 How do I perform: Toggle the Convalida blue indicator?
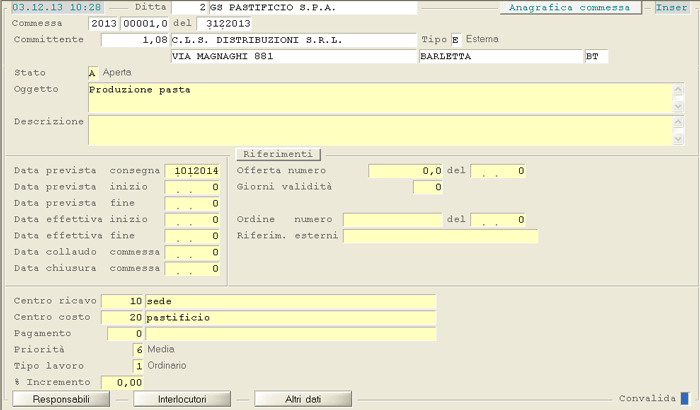point(684,398)
